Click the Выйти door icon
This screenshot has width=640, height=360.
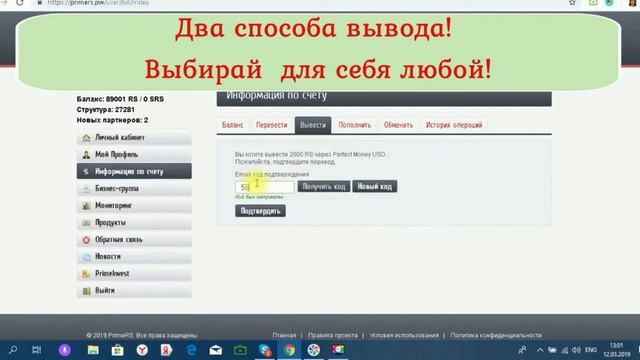coord(86,291)
